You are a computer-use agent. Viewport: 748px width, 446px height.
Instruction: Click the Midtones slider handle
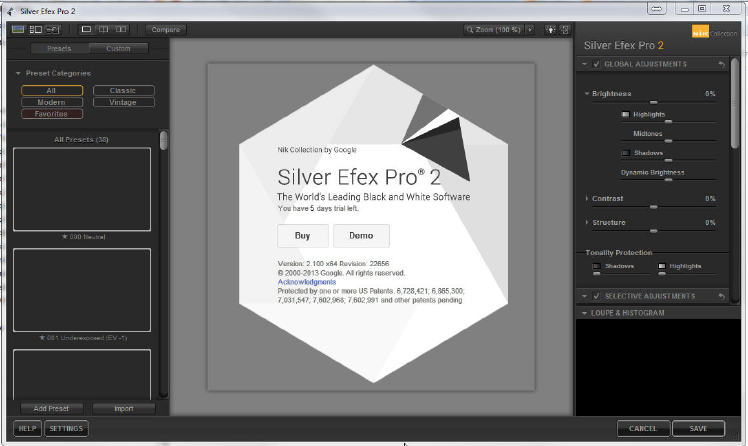click(668, 141)
